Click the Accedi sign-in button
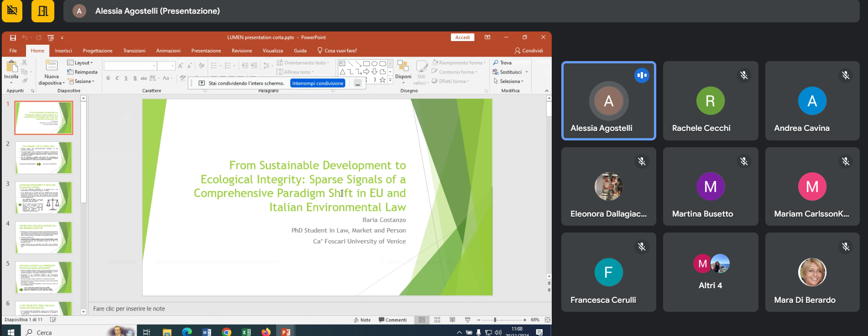The height and width of the screenshot is (336, 868). (462, 37)
